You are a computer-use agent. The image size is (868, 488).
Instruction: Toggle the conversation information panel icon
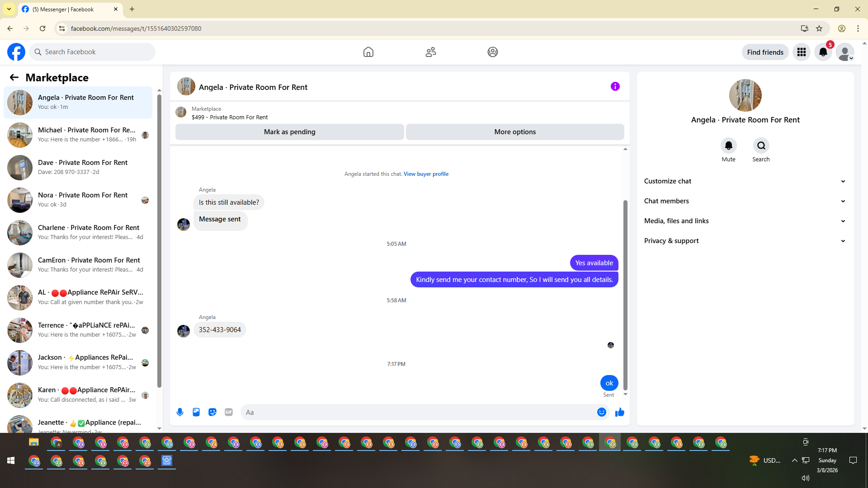[x=615, y=86]
